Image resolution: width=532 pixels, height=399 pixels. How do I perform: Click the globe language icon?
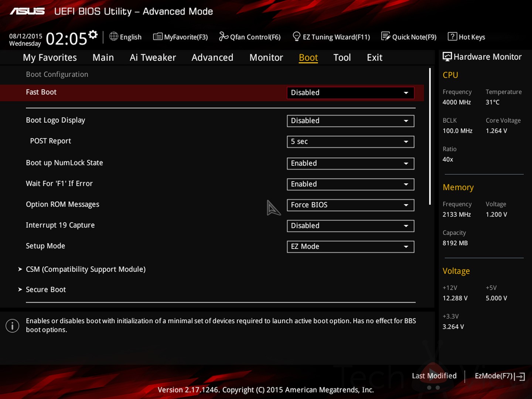(114, 36)
